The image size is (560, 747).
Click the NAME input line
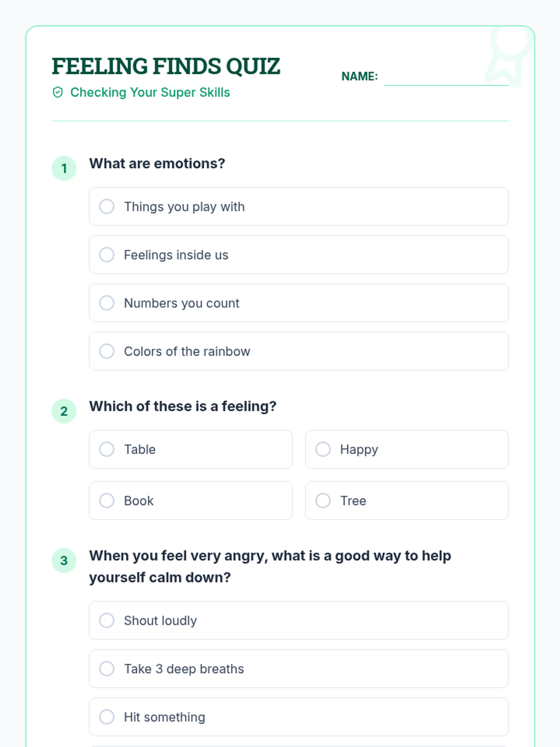tap(447, 77)
